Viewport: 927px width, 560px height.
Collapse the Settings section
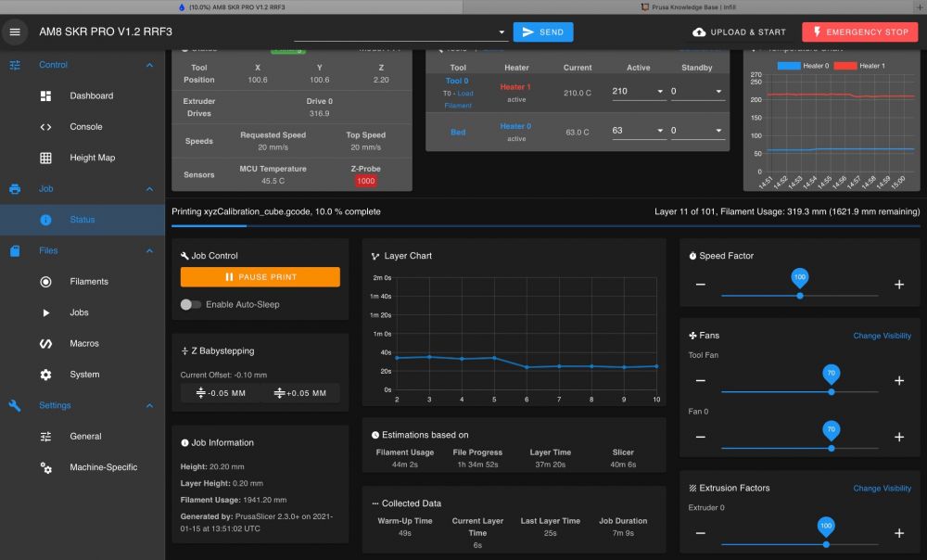coord(149,406)
